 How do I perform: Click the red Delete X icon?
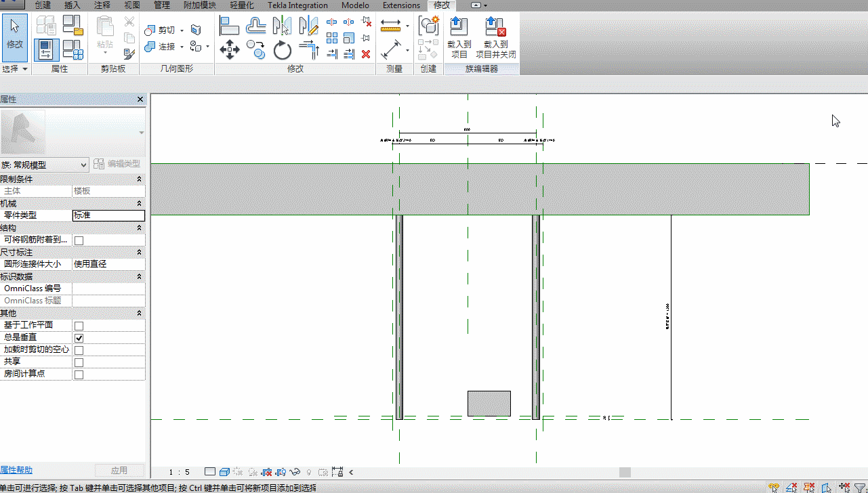[366, 54]
